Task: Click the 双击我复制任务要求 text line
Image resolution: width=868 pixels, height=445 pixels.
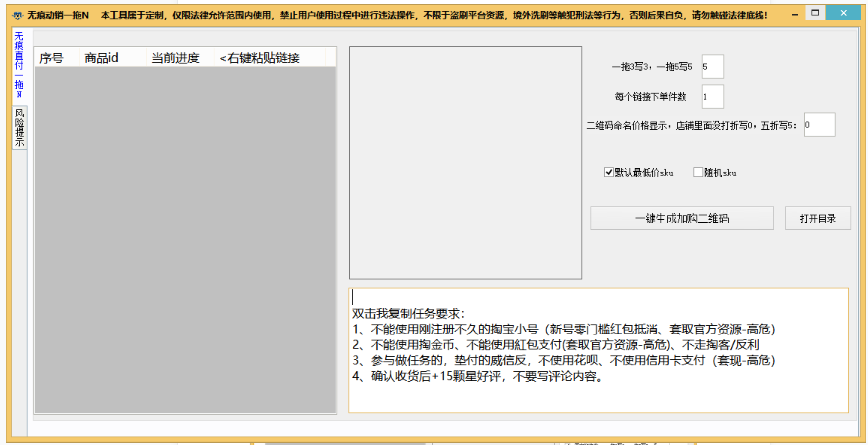Action: 408,314
